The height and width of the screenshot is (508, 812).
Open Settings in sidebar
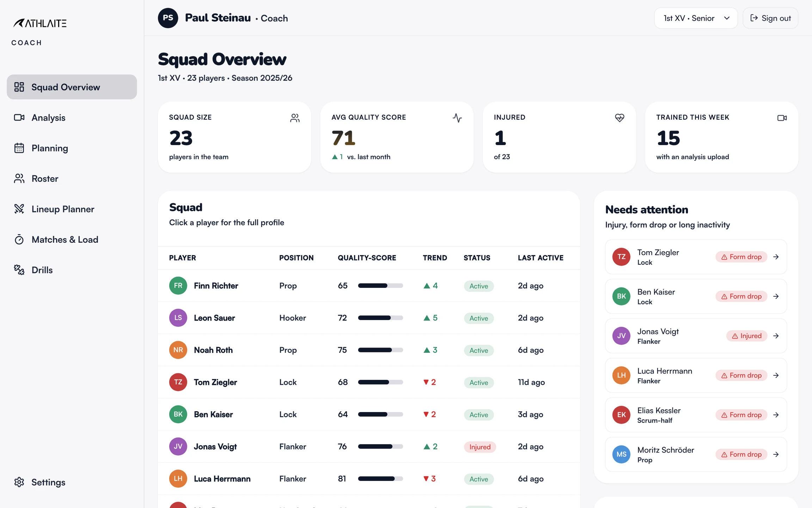tap(72, 482)
